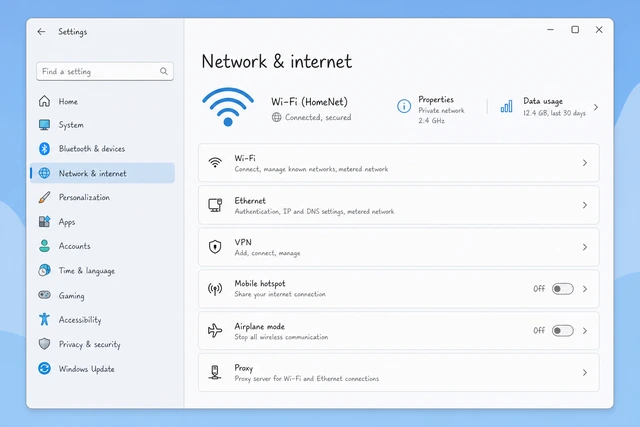Click the Data usage bar chart icon
640x427 pixels.
pyautogui.click(x=506, y=107)
